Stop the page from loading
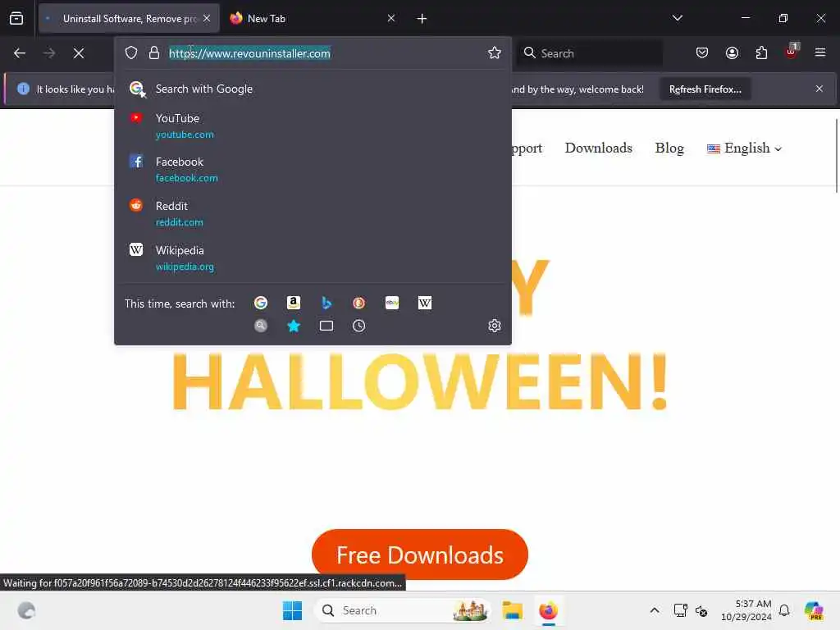The image size is (840, 630). (78, 53)
